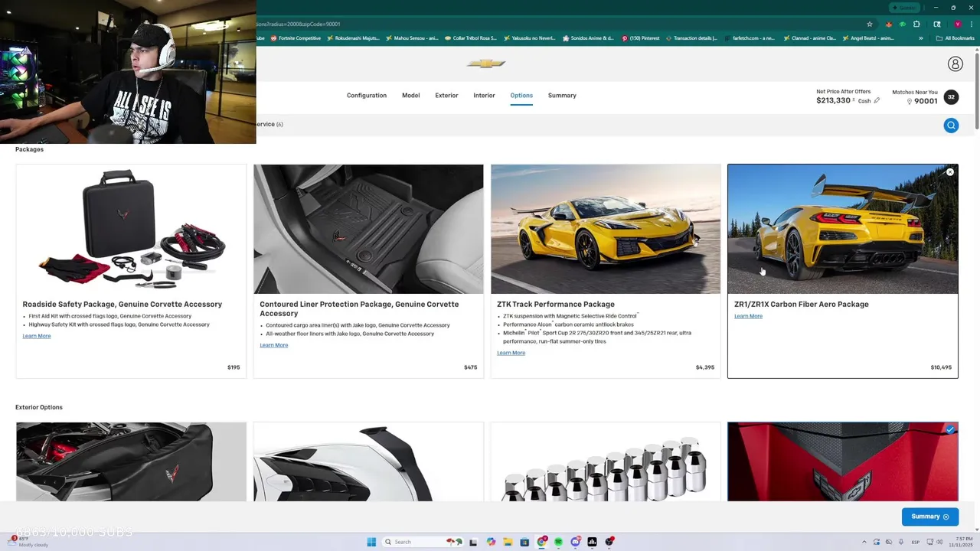
Task: Select the Options step
Action: [521, 96]
